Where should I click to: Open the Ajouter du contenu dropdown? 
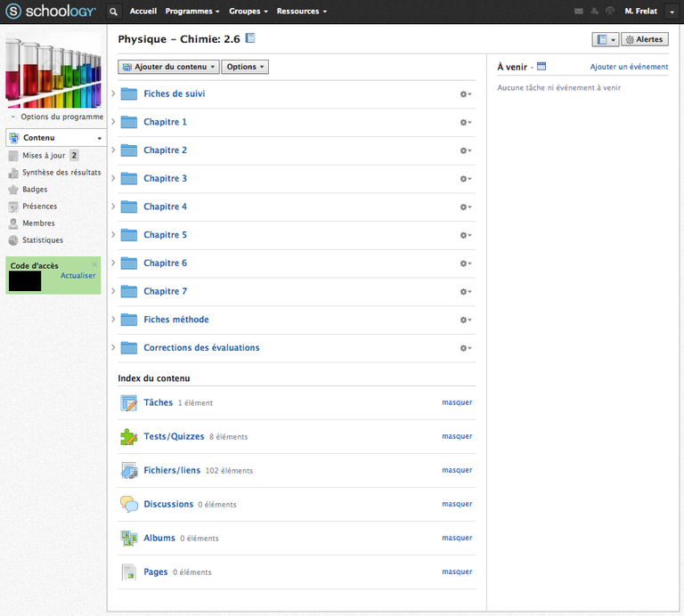(x=168, y=67)
